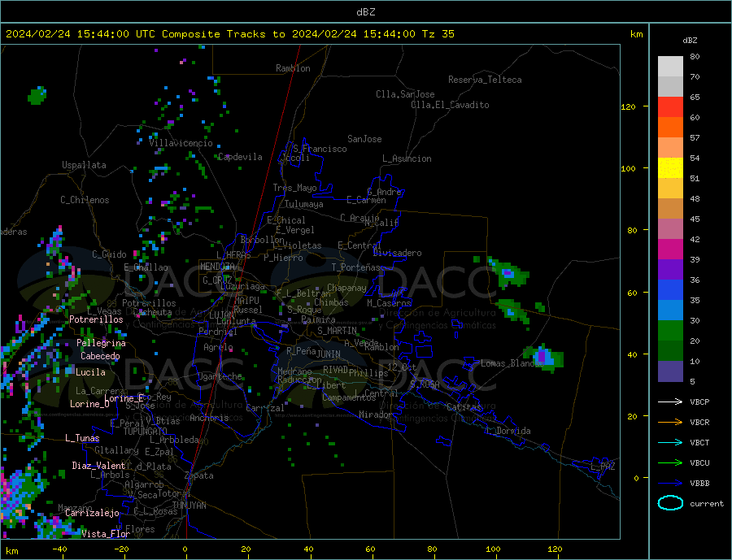Click the 'Zapata' map label
This screenshot has height=560, width=732.
[x=199, y=475]
